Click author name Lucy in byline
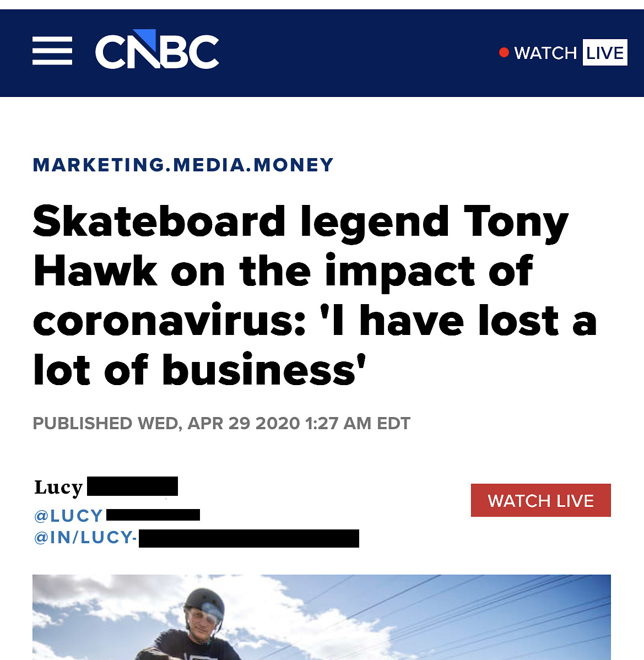The width and height of the screenshot is (644, 660). click(x=58, y=487)
